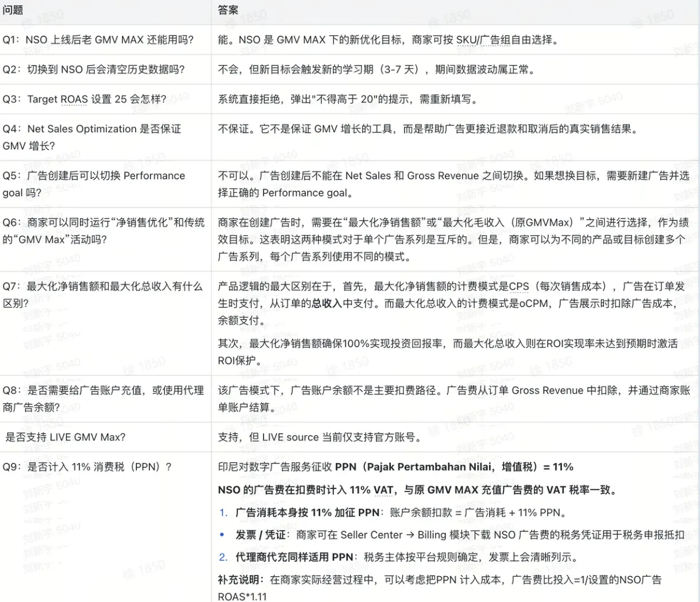Select question Q3 about Target ROAS 25
The image size is (700, 602).
[x=84, y=99]
